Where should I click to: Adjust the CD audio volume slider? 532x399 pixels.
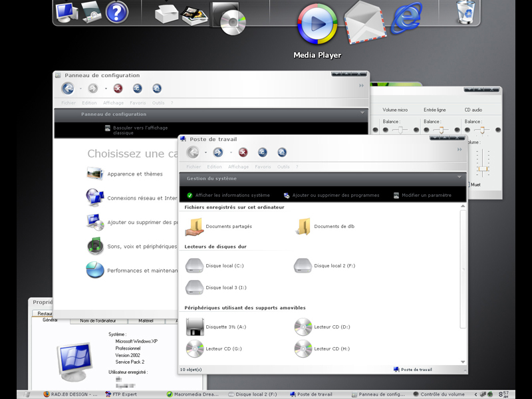483,169
